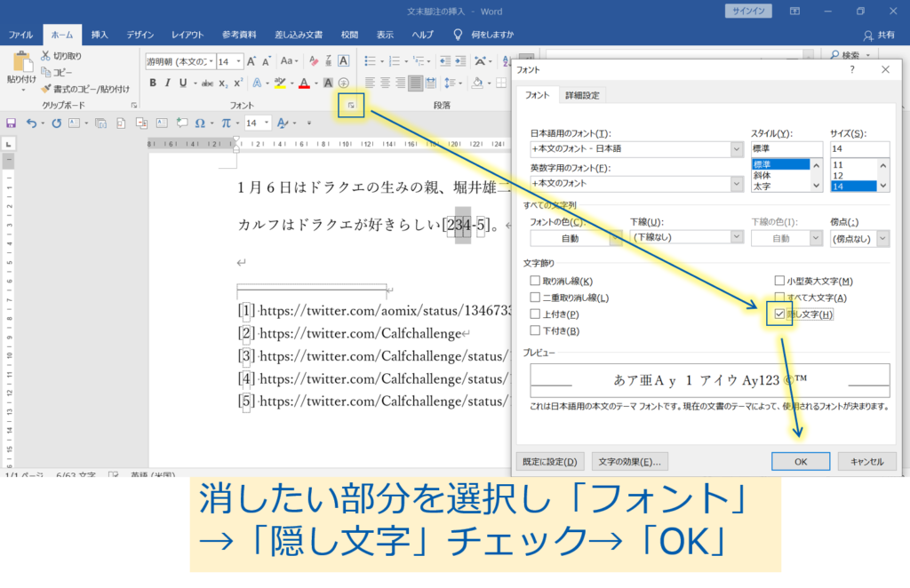
Task: Apply superscript (x²) formatting
Action: pyautogui.click(x=238, y=83)
